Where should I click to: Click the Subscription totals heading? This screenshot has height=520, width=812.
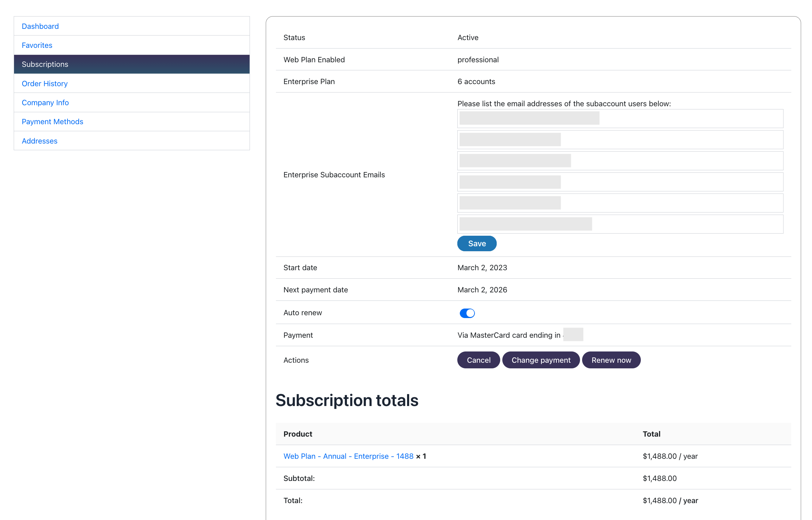point(347,400)
